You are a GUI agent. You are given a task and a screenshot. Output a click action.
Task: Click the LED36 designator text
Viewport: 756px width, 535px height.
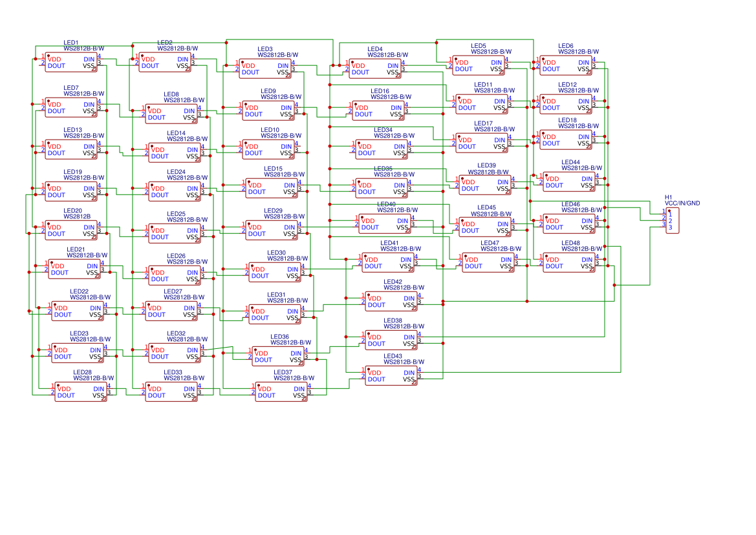pyautogui.click(x=279, y=337)
